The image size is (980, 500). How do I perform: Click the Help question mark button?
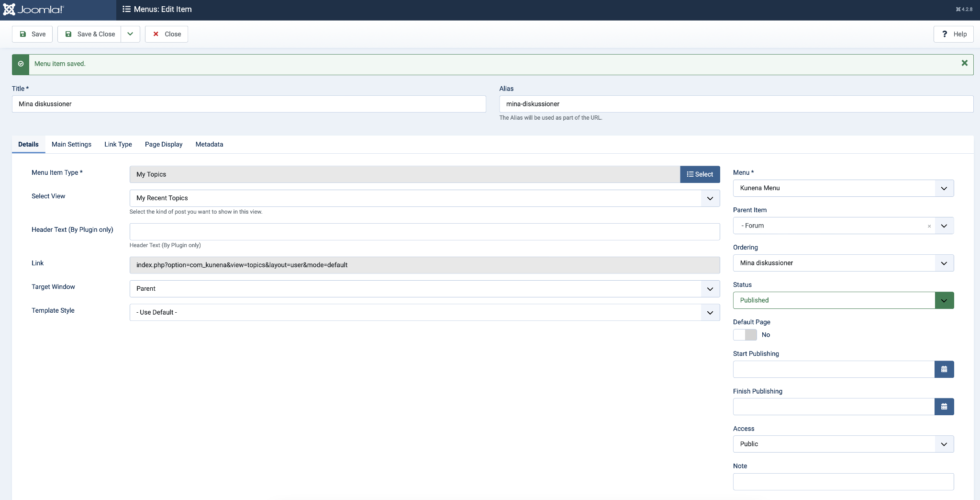[953, 34]
